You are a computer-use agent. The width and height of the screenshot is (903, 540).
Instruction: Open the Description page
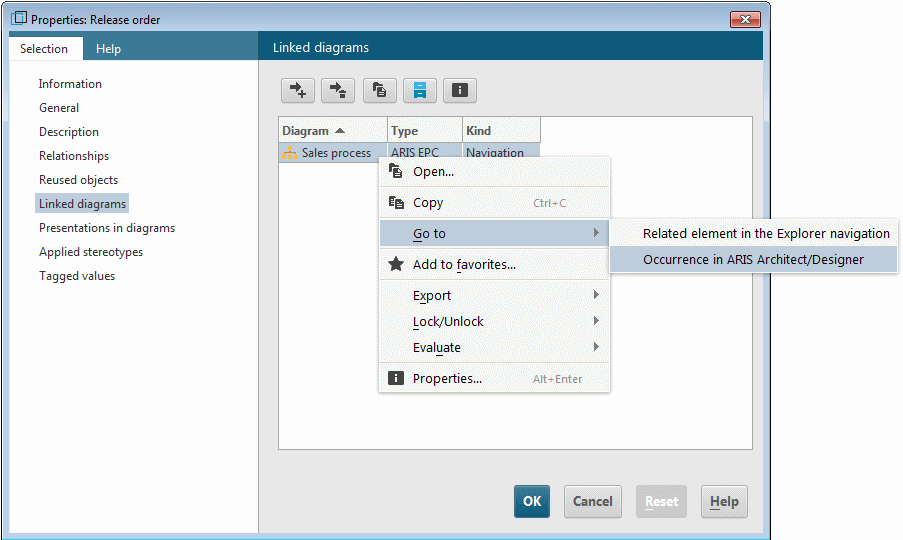tap(69, 132)
